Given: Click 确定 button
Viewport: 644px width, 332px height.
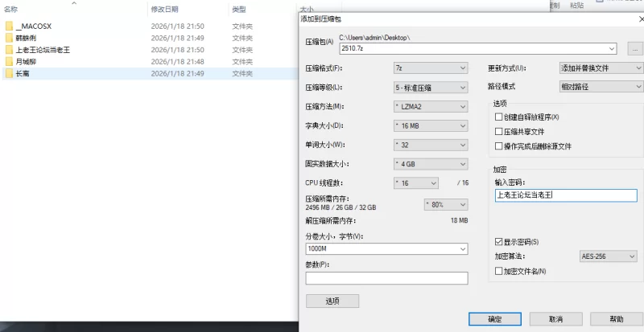Looking at the screenshot, I should tap(495, 319).
